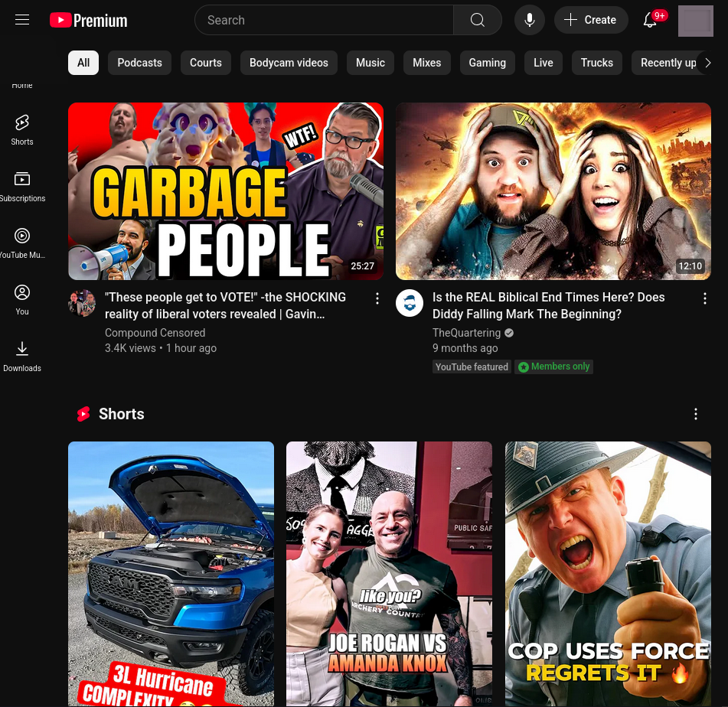The height and width of the screenshot is (707, 728).
Task: Click the YouTube featured badge
Action: point(472,367)
